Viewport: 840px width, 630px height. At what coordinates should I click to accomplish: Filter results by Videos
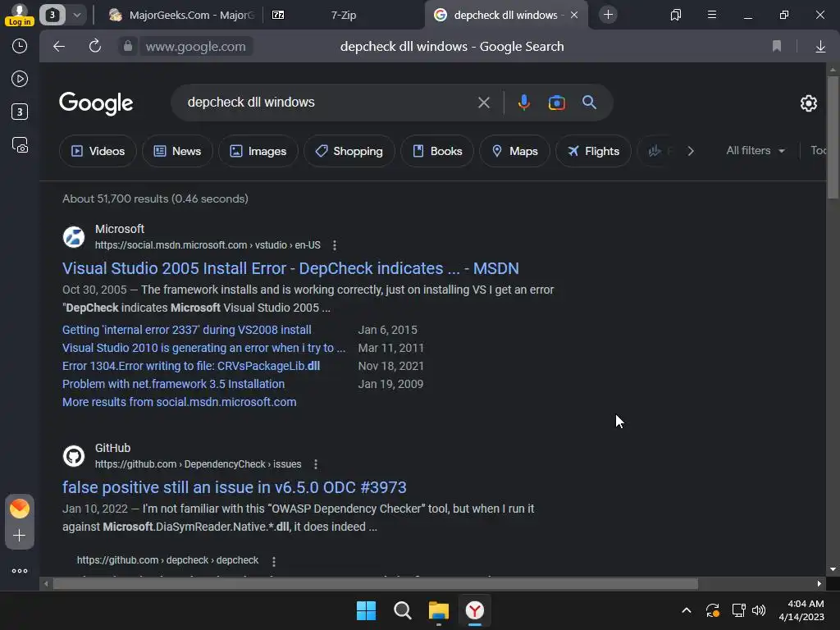98,152
